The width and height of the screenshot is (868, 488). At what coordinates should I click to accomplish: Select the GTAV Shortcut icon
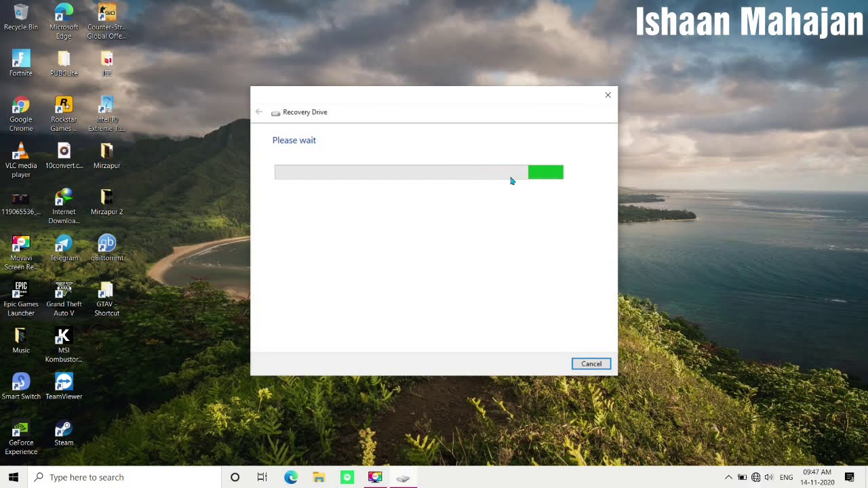[106, 298]
